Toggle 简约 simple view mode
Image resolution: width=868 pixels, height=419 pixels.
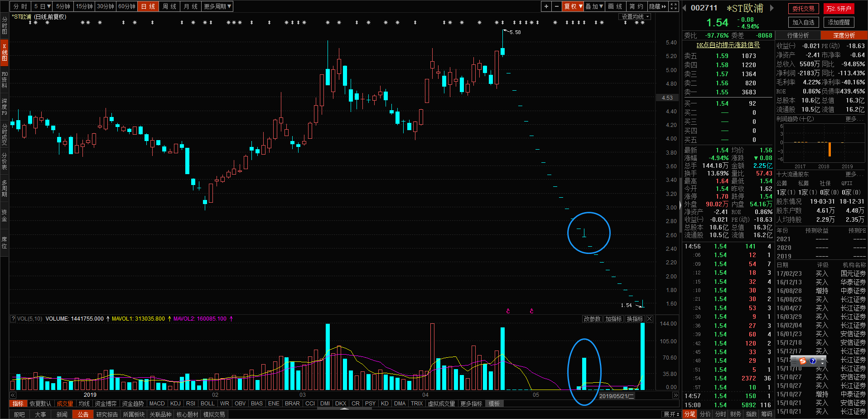(636, 6)
